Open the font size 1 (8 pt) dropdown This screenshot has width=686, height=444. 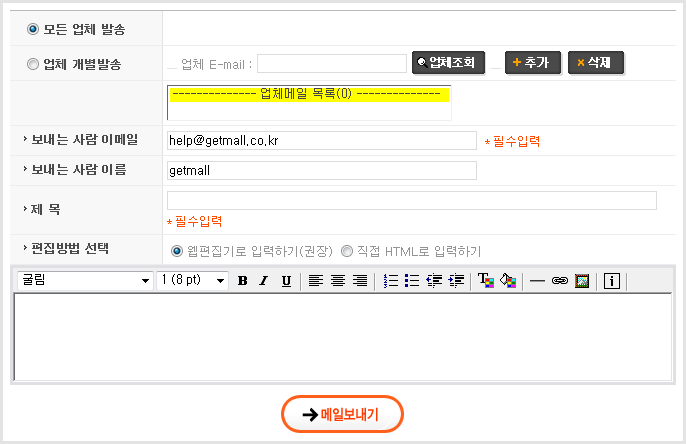pos(193,281)
